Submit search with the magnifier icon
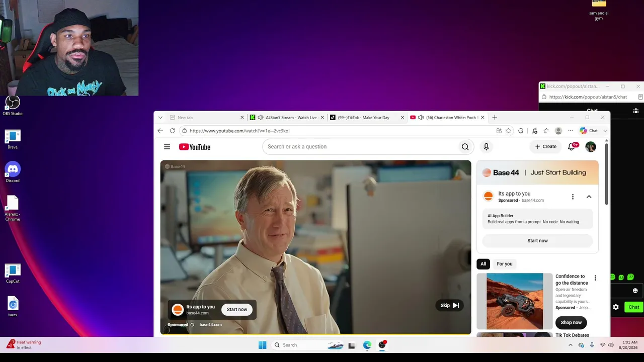Image resolution: width=644 pixels, height=362 pixels. click(465, 147)
